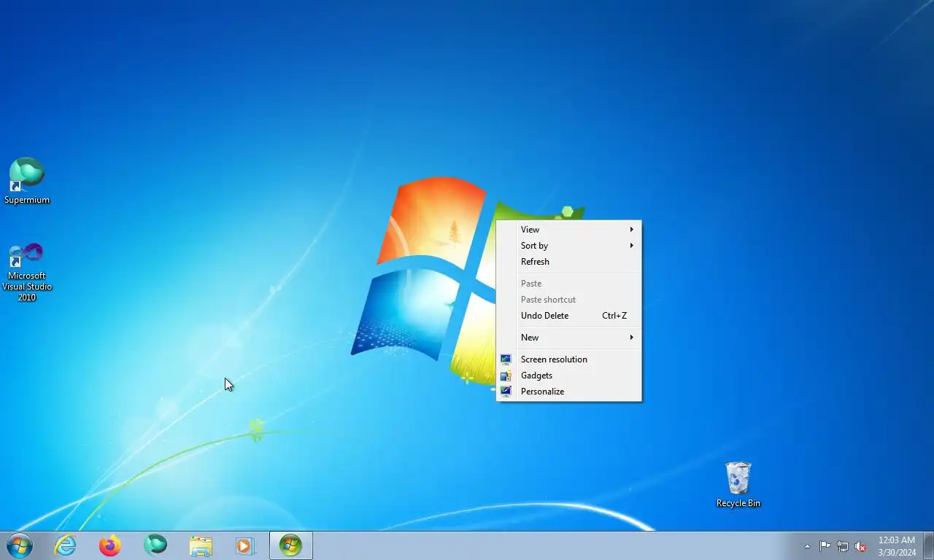Viewport: 934px width, 560px height.
Task: Launch Internet Explorer from the taskbar
Action: [x=66, y=545]
